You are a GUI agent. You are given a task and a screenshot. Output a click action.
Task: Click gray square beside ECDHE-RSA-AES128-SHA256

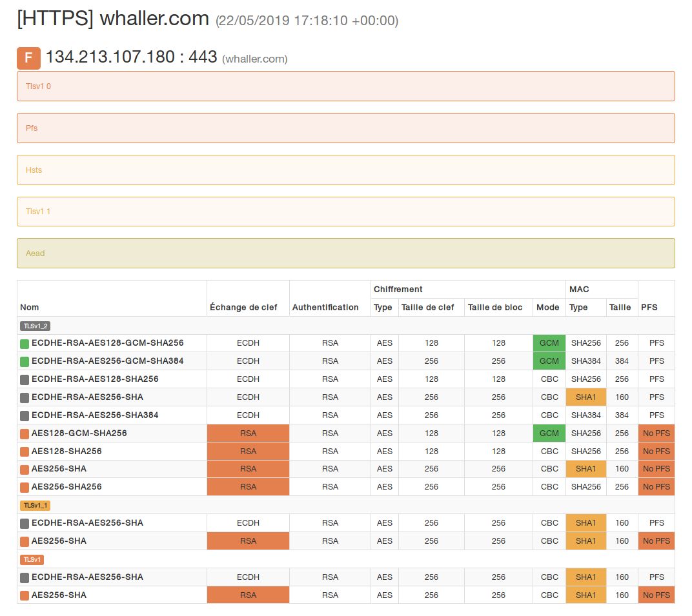point(25,379)
